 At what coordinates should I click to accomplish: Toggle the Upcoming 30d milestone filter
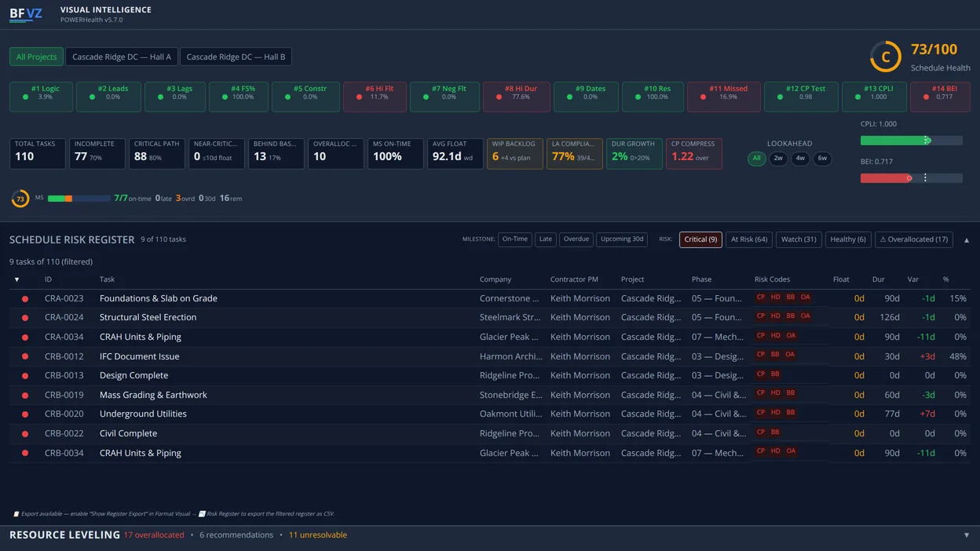[622, 239]
